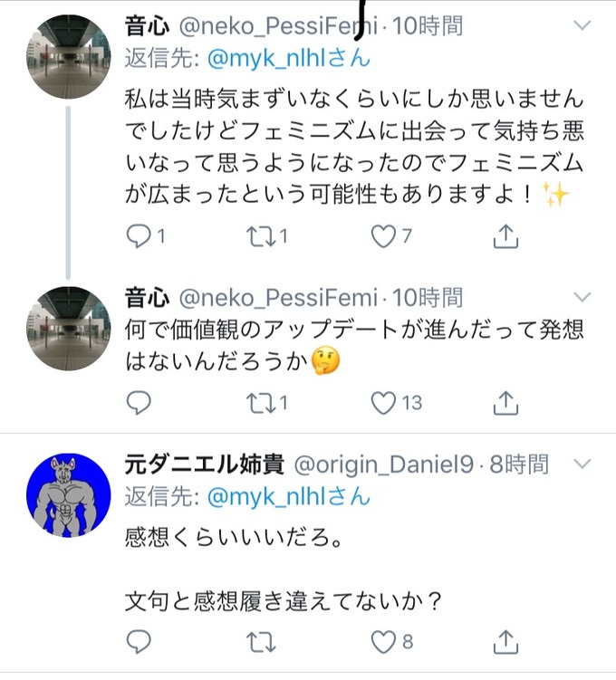This screenshot has height=680, width=616.
Task: Open options chevron on second 音心 tweet
Action: (582, 297)
